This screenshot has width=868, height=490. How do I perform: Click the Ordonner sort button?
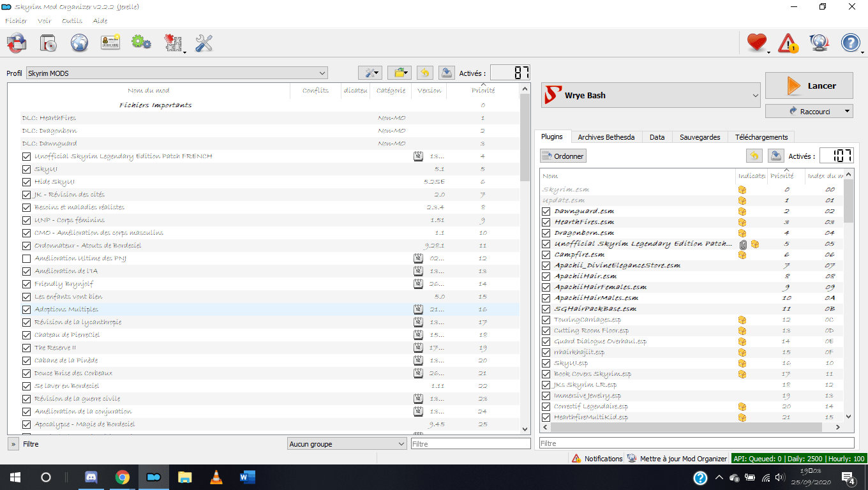pyautogui.click(x=562, y=156)
